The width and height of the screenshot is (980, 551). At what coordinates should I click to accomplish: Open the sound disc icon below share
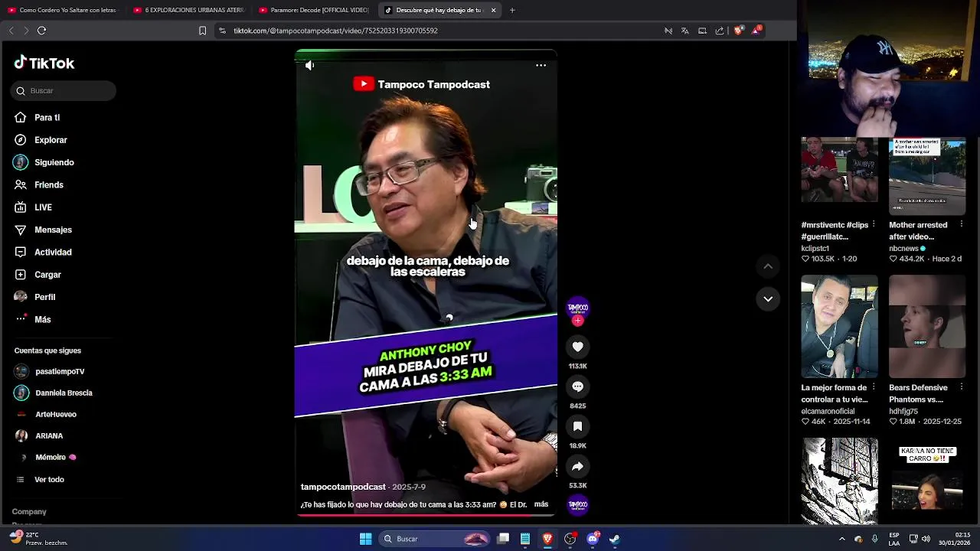click(x=578, y=504)
